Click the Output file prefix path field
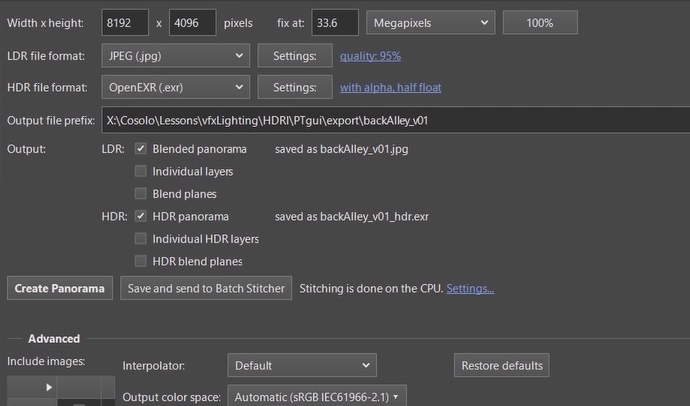 click(396, 120)
